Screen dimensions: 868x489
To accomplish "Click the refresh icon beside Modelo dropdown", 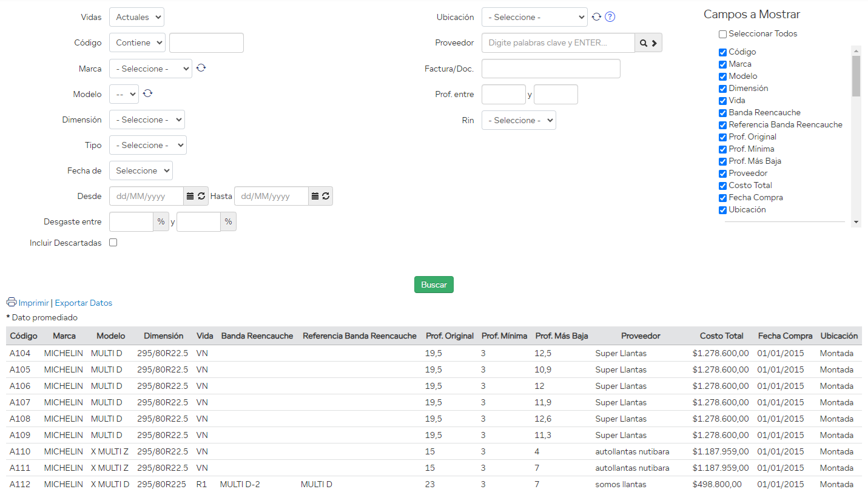I will 147,93.
